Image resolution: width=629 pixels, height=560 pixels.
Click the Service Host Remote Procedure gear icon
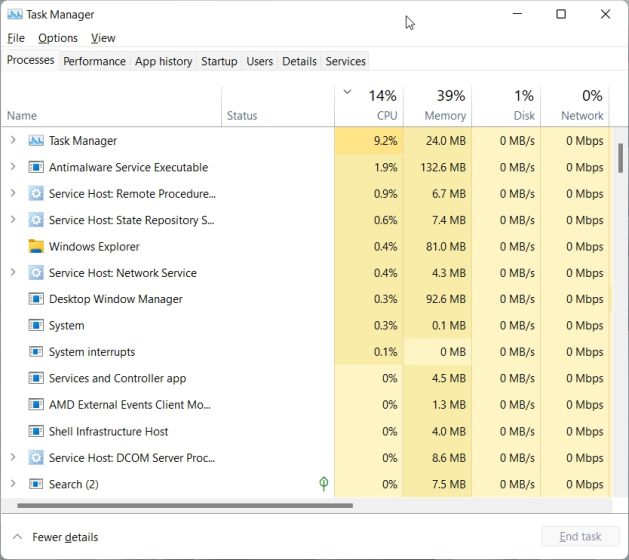36,194
